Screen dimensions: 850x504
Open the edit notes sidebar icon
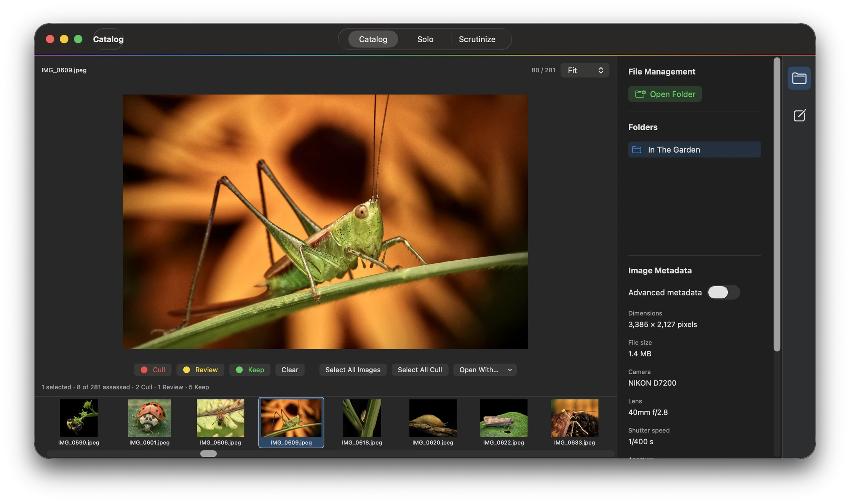coord(799,115)
